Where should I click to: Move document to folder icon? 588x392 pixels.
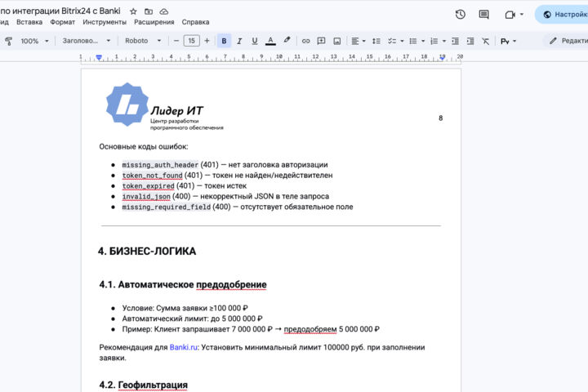(149, 11)
